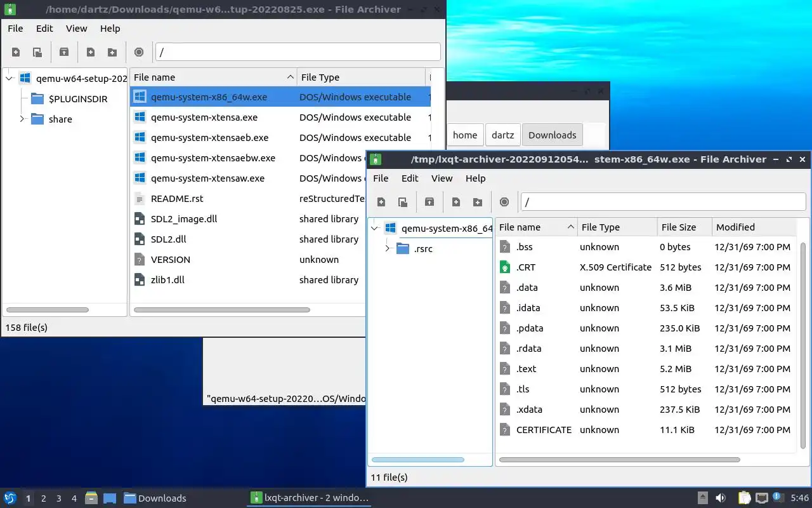Select the .text row in the front window
This screenshot has height=508, width=812.
pos(646,369)
